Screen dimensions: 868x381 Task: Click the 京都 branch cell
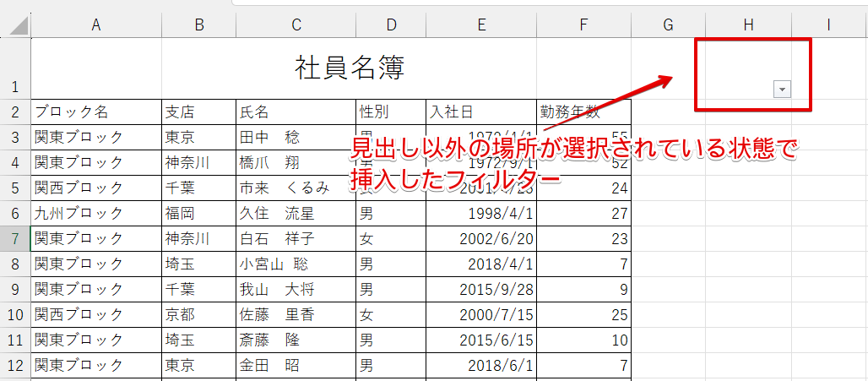(198, 314)
